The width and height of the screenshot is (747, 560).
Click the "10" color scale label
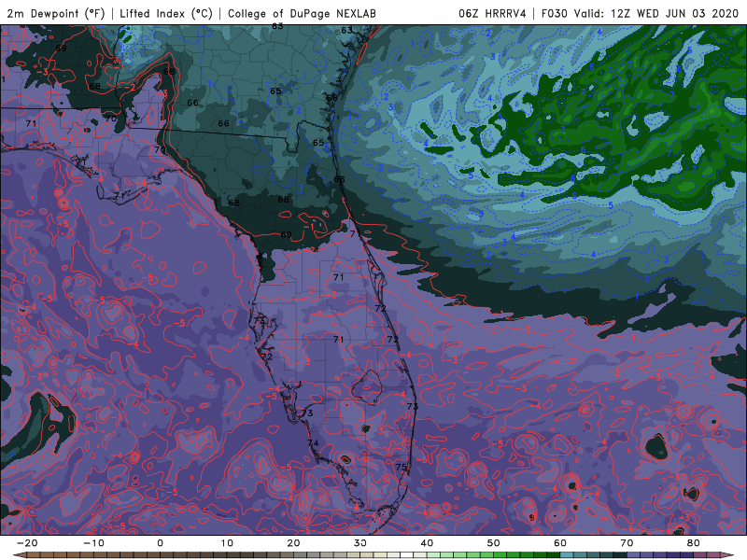(227, 543)
